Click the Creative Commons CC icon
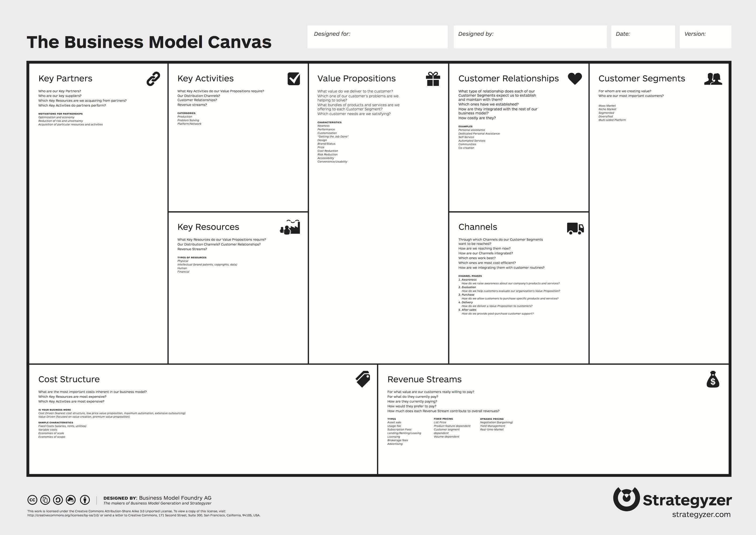756x535 pixels. pos(32,500)
